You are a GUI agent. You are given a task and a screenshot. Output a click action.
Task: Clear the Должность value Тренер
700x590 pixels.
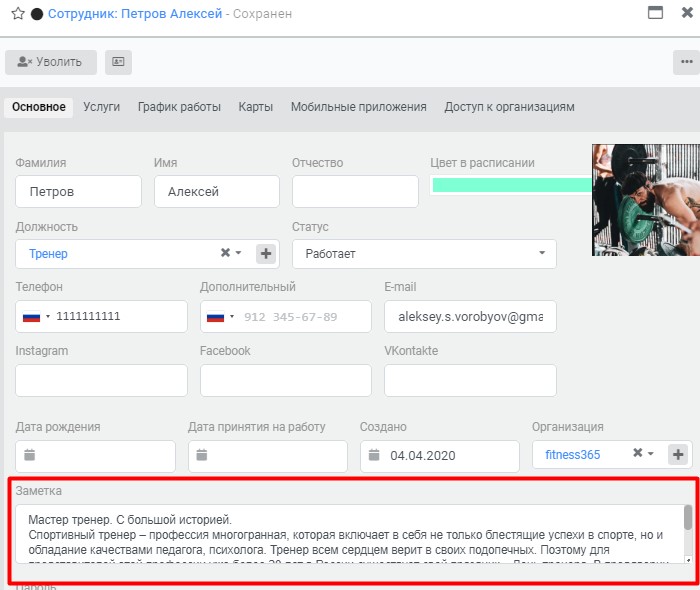[225, 253]
